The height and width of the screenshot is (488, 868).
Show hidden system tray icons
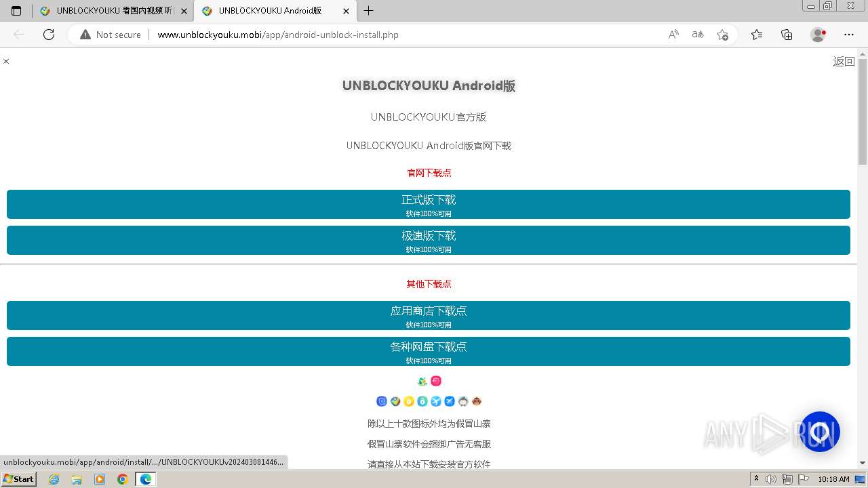click(756, 479)
